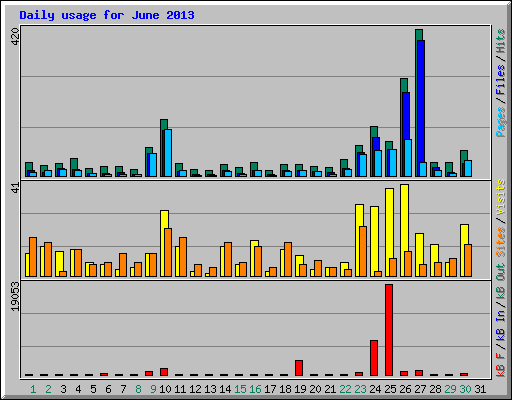Click the red 'kB F' legend label
The height and width of the screenshot is (400, 512).
500,365
